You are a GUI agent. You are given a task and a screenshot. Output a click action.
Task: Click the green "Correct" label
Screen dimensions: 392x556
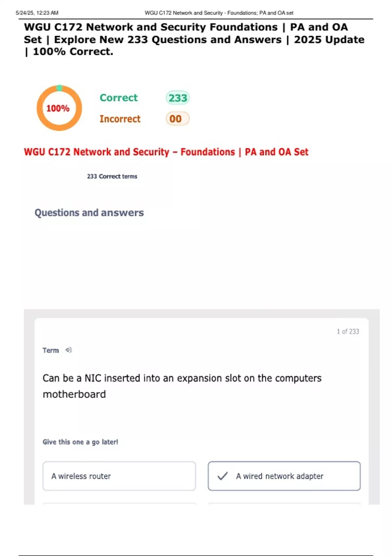click(x=119, y=98)
